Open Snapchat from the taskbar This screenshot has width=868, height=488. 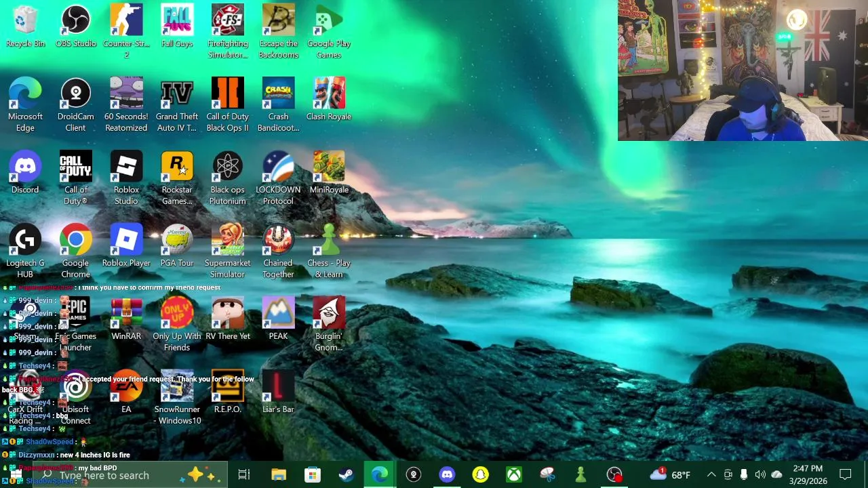tap(480, 475)
